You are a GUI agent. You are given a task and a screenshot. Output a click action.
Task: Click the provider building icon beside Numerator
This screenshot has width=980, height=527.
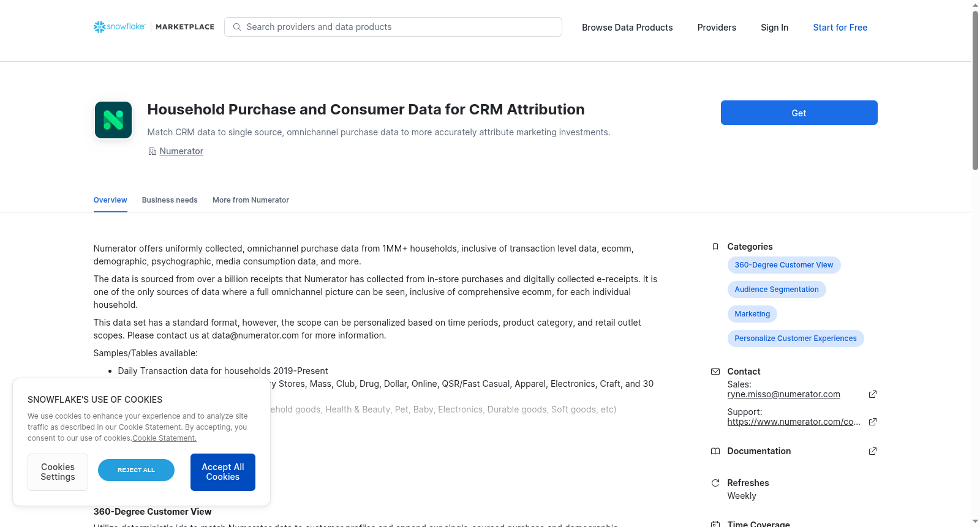[x=153, y=151]
